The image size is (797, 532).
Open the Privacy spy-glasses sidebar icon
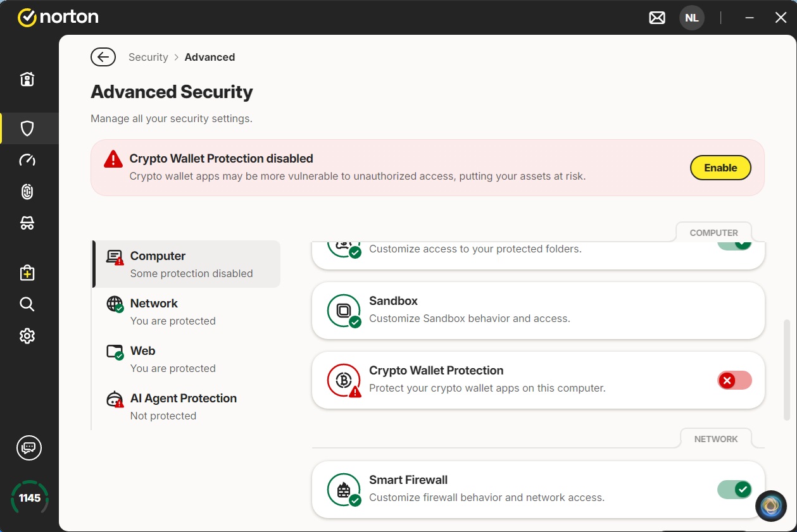pyautogui.click(x=27, y=223)
